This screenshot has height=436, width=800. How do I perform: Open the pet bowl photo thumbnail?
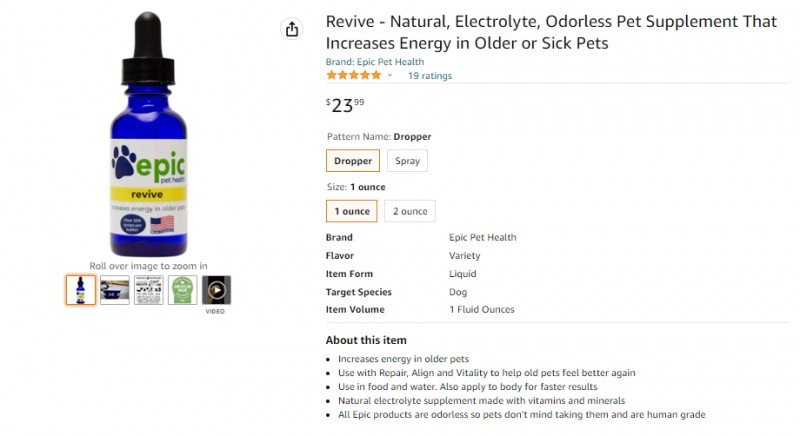(115, 290)
